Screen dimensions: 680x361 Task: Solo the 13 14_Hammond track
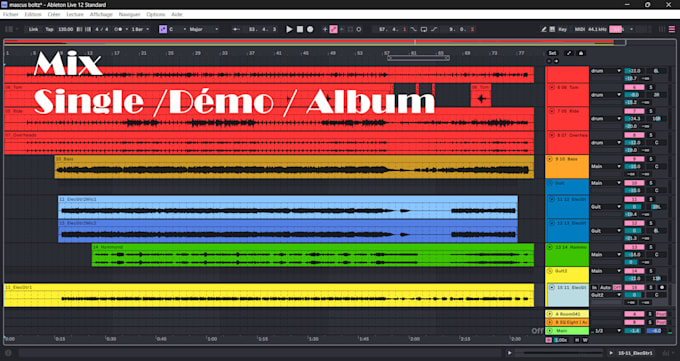tap(651, 247)
